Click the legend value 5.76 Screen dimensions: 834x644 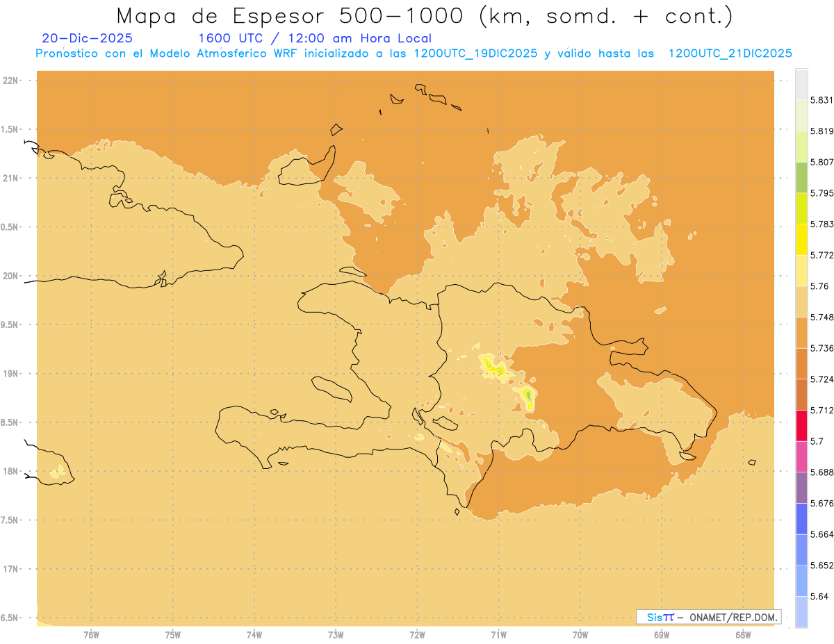[819, 286]
